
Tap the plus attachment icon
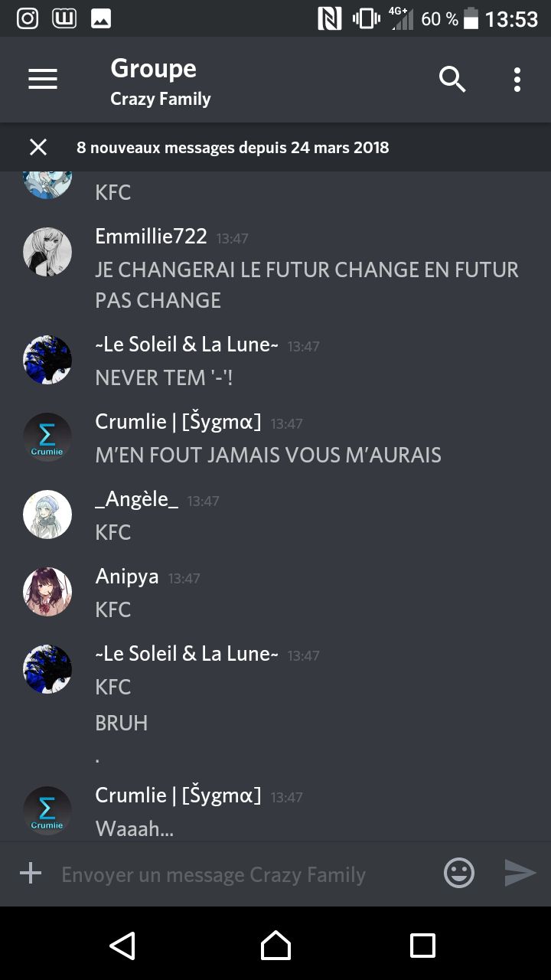click(31, 874)
